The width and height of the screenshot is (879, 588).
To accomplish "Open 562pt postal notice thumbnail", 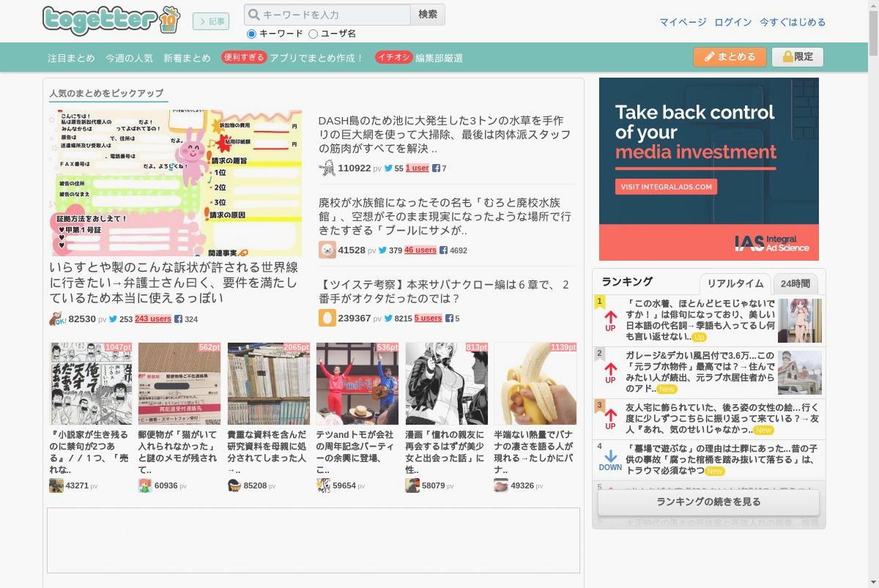I will (x=179, y=384).
